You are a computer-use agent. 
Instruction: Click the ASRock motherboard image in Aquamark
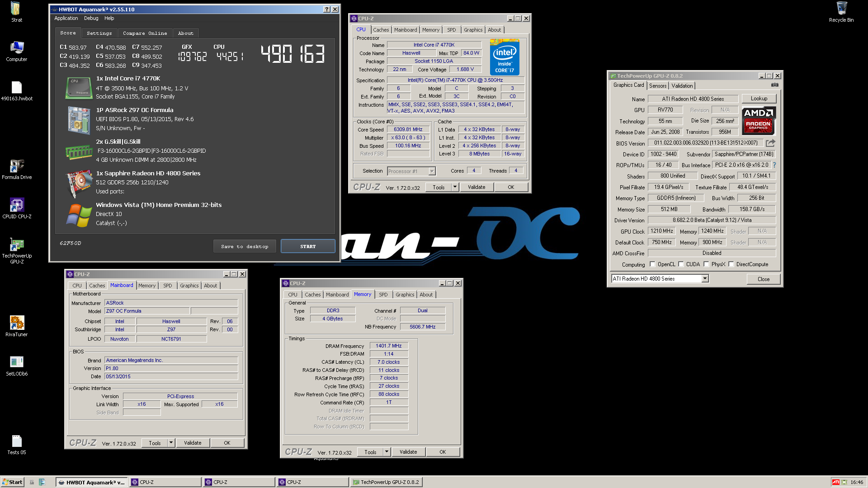tap(79, 120)
